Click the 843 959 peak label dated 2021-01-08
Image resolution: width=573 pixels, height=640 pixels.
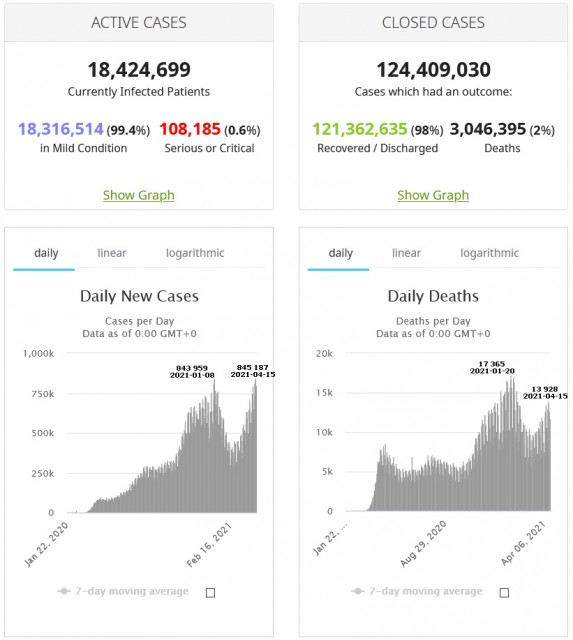192,371
